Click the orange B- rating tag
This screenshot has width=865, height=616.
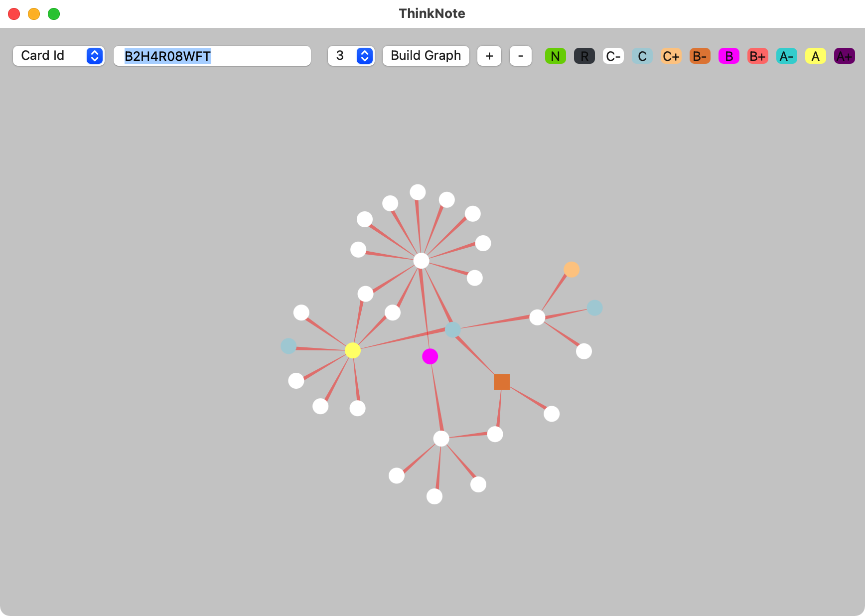pos(700,56)
